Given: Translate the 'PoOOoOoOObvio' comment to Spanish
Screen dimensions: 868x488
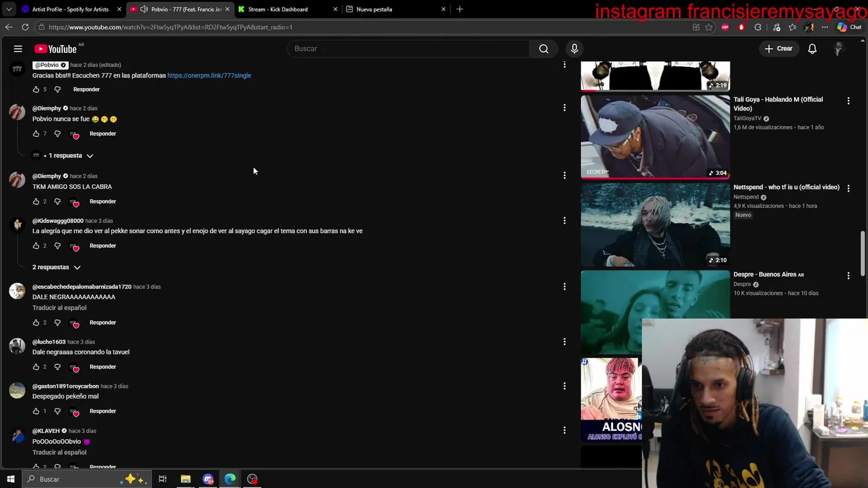Looking at the screenshot, I should pyautogui.click(x=59, y=452).
